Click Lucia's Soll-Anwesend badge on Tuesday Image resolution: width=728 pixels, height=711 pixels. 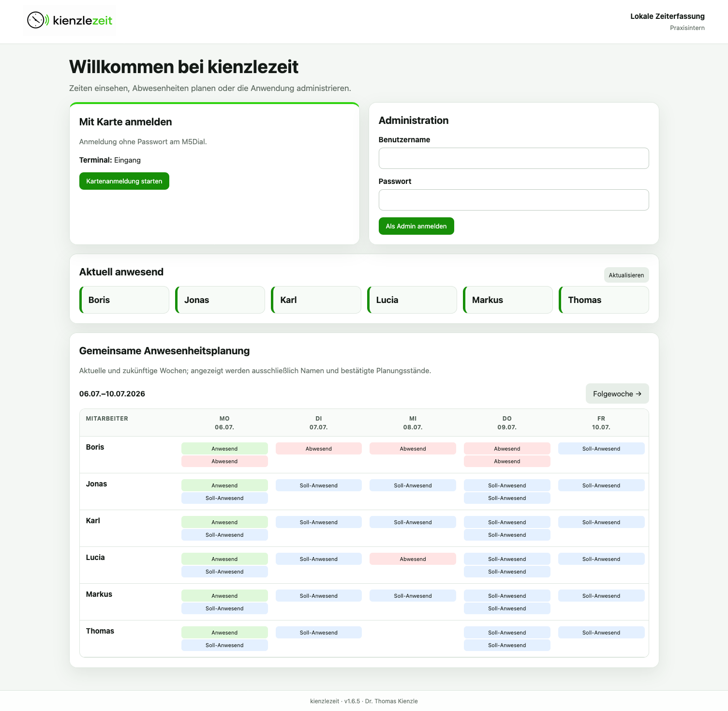pyautogui.click(x=319, y=559)
